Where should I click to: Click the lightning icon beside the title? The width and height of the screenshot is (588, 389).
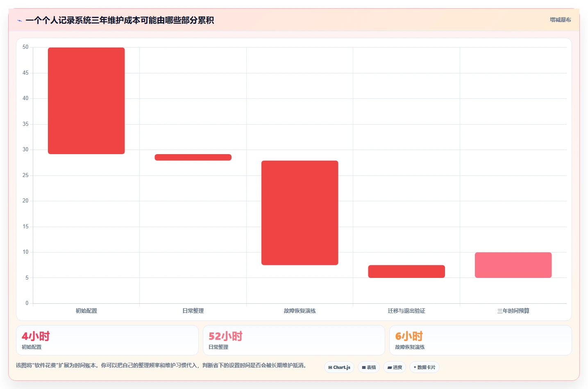click(x=19, y=20)
